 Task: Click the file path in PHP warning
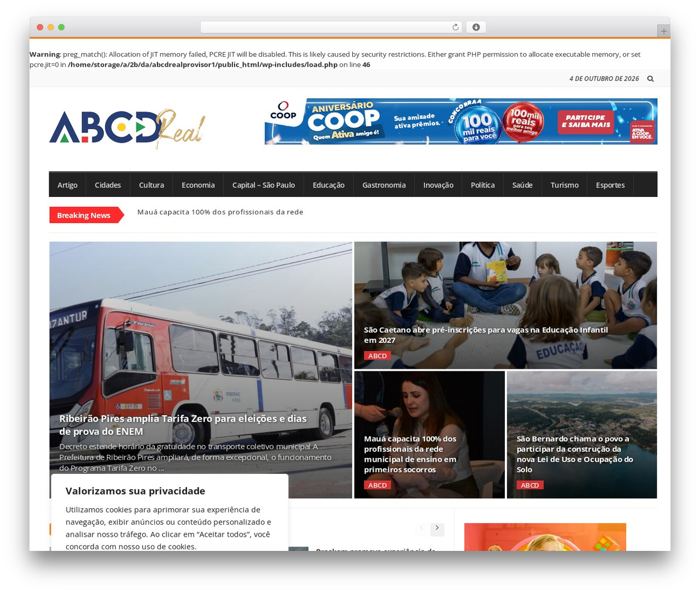(x=203, y=65)
